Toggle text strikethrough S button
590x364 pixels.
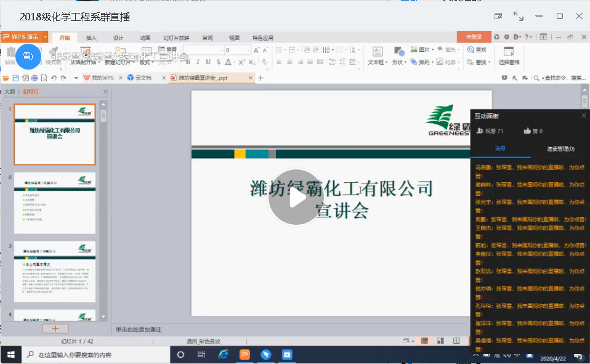[217, 62]
